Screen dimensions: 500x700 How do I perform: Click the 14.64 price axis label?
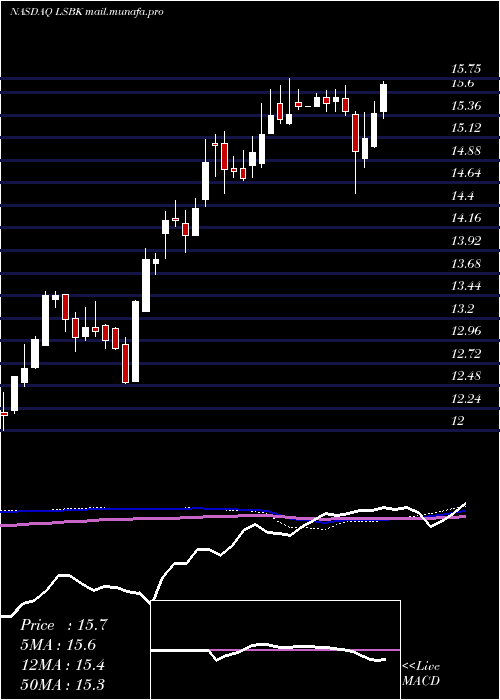pos(466,173)
